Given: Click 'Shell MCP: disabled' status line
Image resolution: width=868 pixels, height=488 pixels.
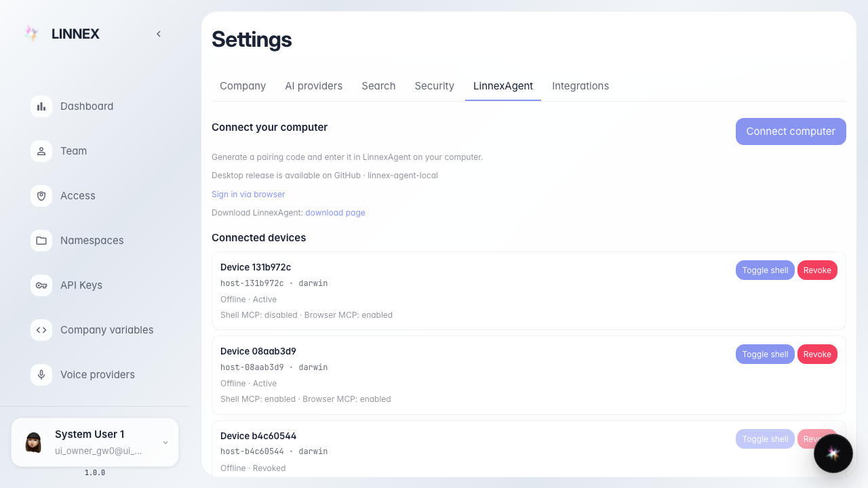Looking at the screenshot, I should (x=307, y=315).
